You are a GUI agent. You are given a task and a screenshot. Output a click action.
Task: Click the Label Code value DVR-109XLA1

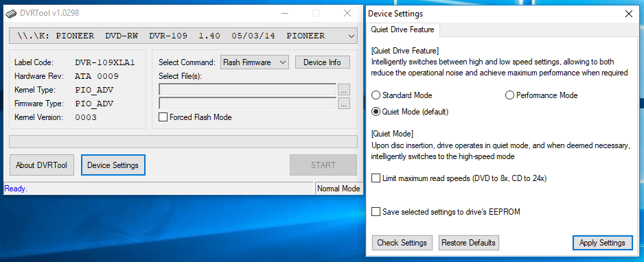point(105,62)
